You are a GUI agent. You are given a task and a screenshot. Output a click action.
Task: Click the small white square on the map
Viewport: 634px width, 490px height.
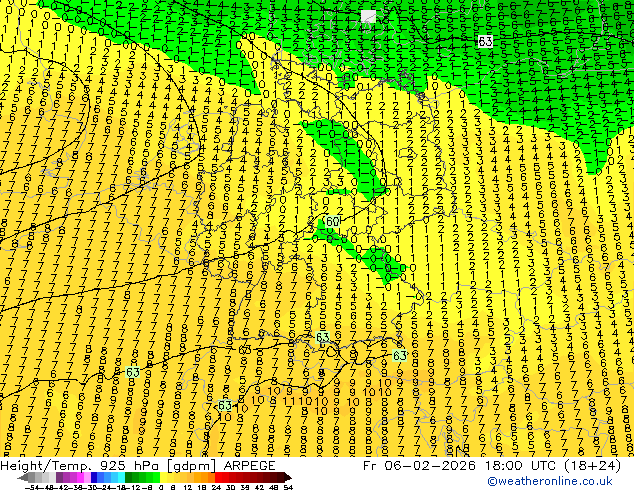tap(368, 17)
